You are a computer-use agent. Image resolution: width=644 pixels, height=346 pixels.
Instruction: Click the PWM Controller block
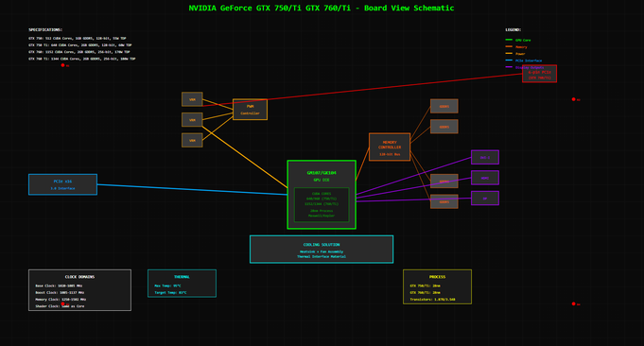click(x=250, y=110)
